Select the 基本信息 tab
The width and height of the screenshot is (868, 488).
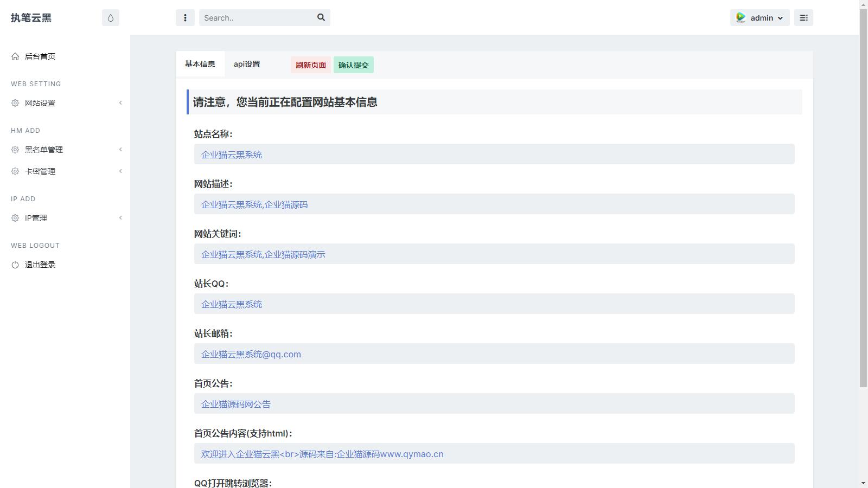click(x=200, y=64)
